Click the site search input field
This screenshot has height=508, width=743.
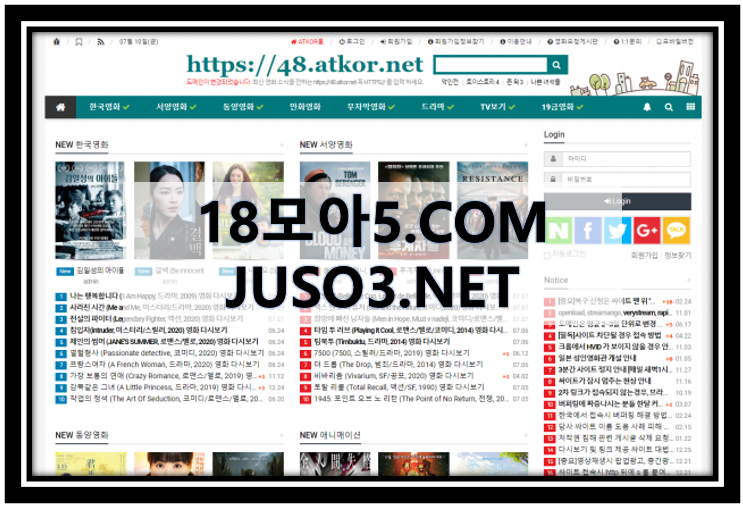[491, 65]
